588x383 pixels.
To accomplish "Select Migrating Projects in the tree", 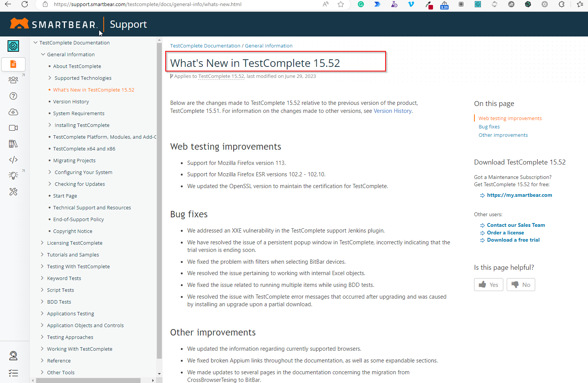I will click(x=74, y=160).
